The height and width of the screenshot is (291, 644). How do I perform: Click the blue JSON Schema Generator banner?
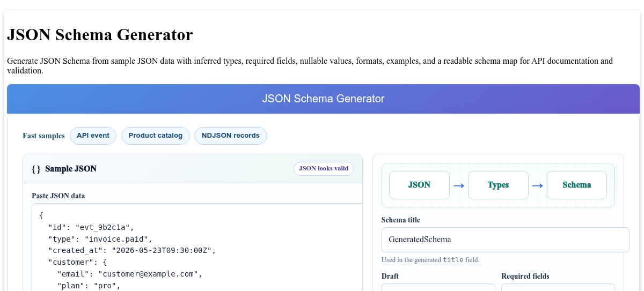click(323, 99)
